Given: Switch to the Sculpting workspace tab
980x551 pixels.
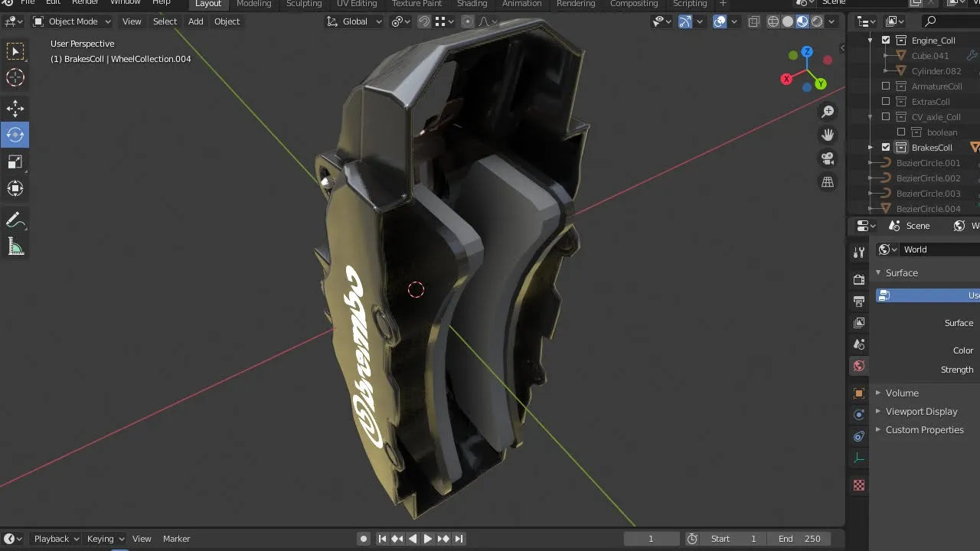Looking at the screenshot, I should [304, 4].
